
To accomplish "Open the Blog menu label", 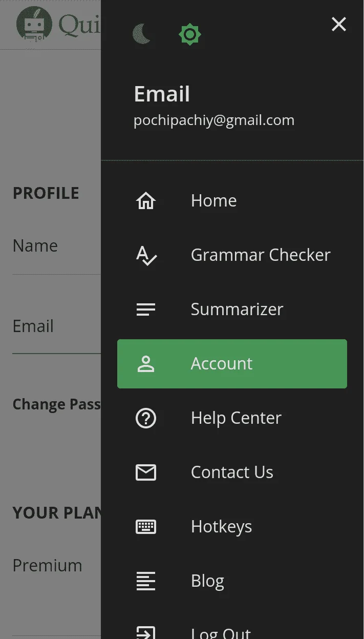I will click(x=207, y=581).
